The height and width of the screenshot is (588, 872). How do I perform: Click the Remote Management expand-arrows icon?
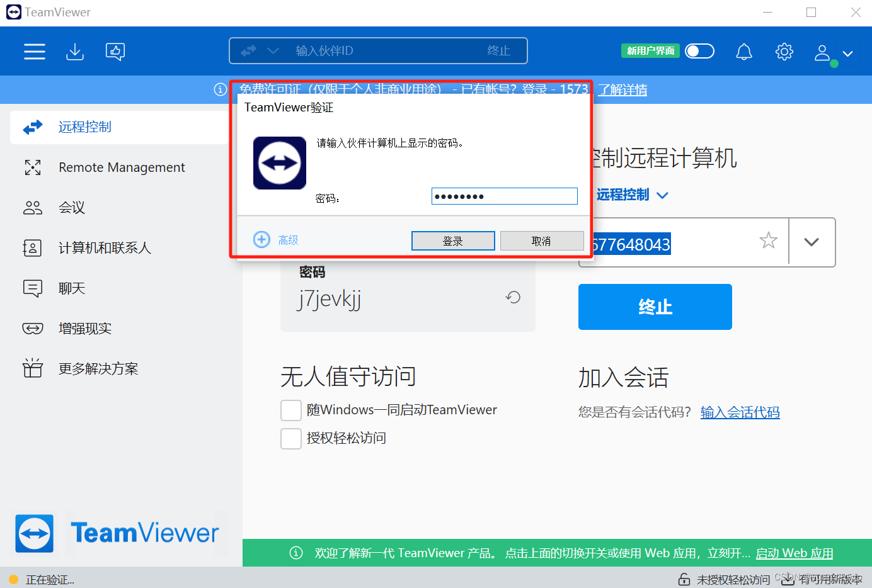point(33,167)
